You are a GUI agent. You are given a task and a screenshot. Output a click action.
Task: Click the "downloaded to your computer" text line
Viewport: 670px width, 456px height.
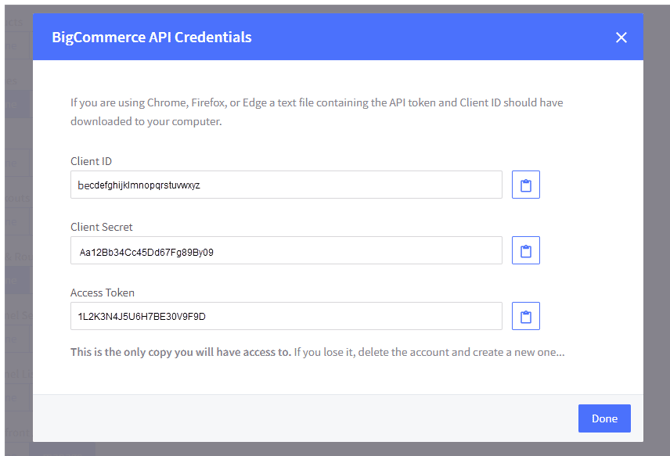145,122
